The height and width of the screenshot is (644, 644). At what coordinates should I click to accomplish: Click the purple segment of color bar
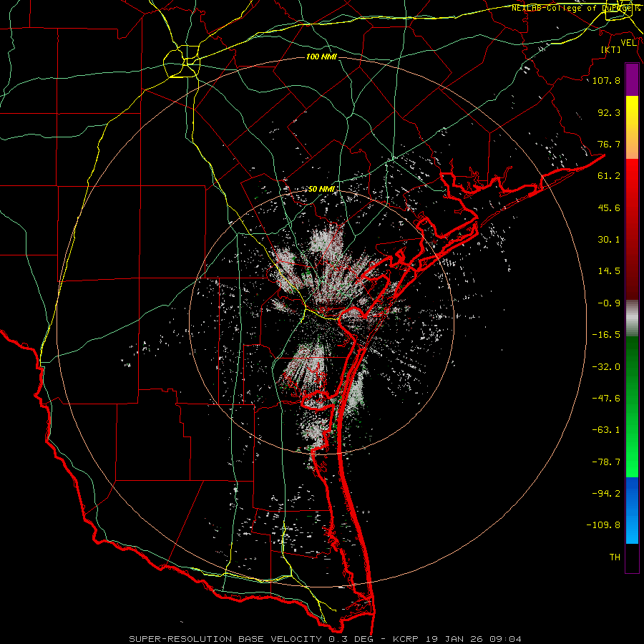[x=632, y=79]
